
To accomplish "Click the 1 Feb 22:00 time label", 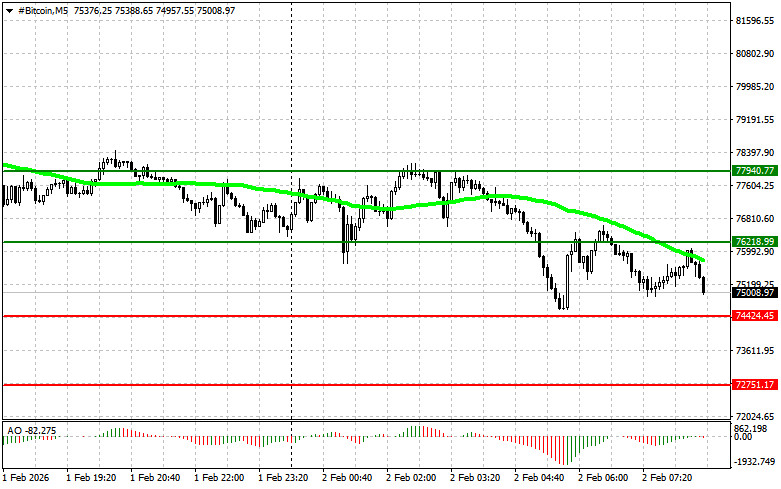I will (x=219, y=478).
